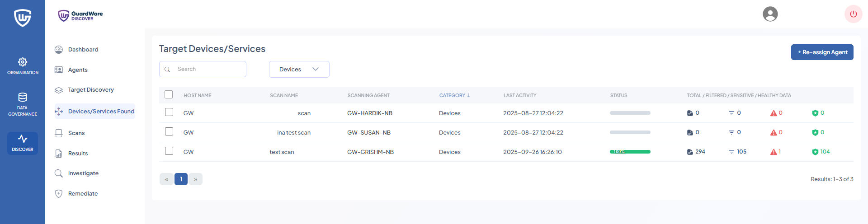Select the Discover pulse icon

click(x=23, y=139)
